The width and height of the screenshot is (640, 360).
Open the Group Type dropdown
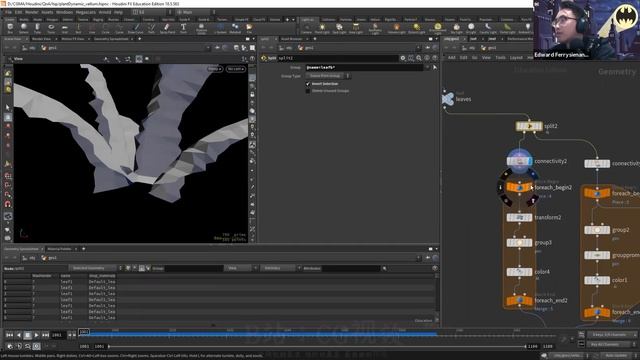point(328,76)
